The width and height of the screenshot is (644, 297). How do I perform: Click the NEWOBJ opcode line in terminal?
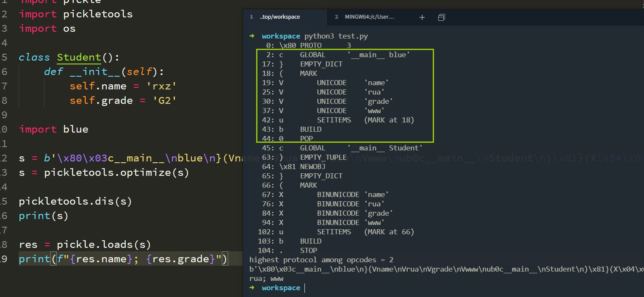(x=312, y=167)
